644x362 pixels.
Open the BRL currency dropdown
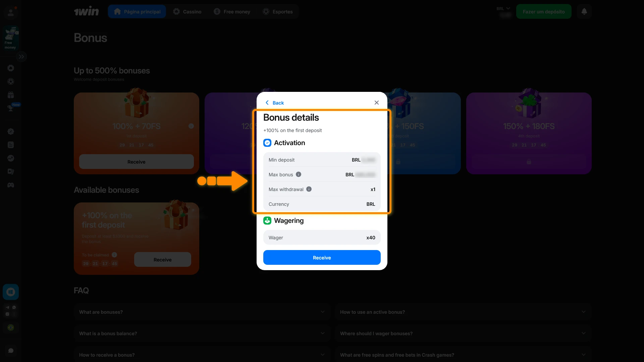503,9
